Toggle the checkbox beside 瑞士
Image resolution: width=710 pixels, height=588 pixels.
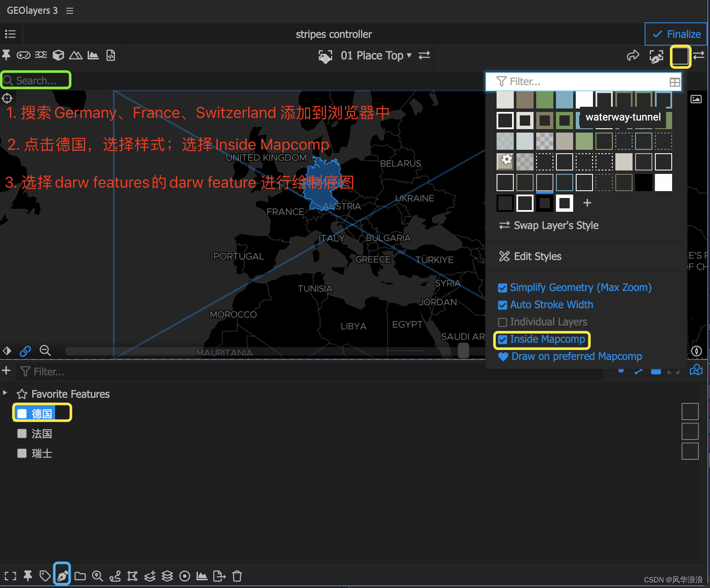[x=22, y=453]
